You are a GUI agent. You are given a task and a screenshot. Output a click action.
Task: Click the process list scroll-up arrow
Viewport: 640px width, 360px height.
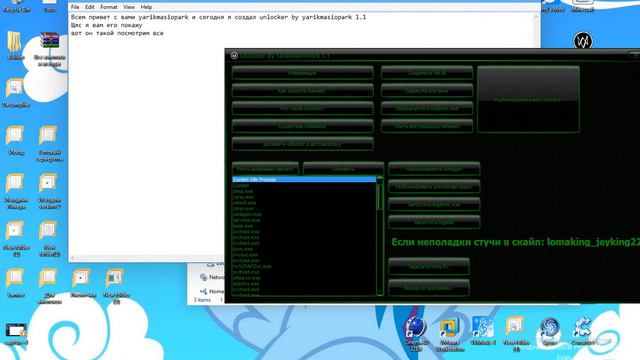click(380, 180)
